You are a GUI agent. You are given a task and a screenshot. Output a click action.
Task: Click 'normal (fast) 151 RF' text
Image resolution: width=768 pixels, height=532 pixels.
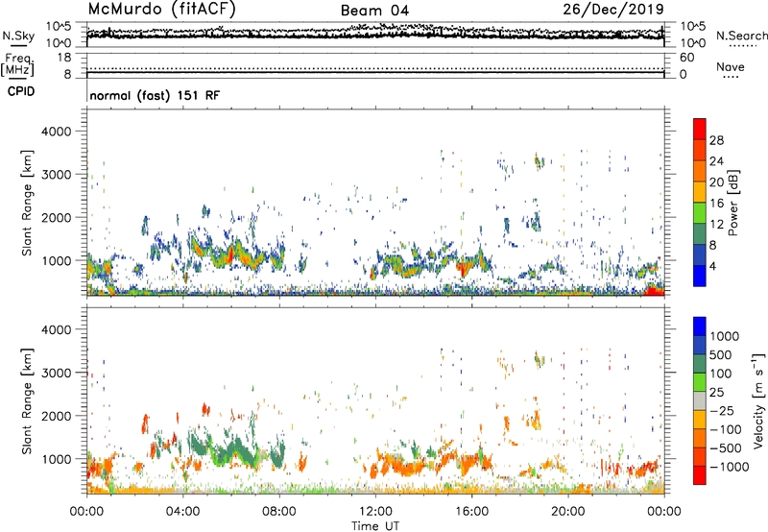click(x=155, y=95)
